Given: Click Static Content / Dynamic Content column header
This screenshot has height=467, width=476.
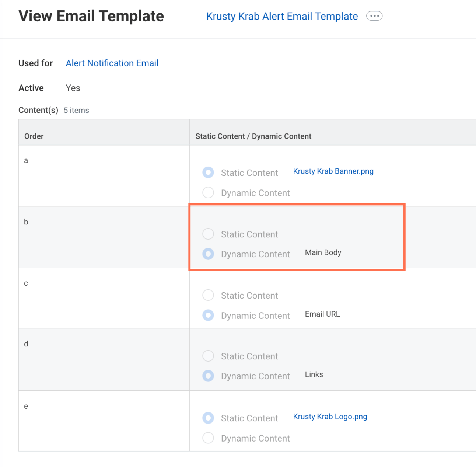Looking at the screenshot, I should [253, 136].
